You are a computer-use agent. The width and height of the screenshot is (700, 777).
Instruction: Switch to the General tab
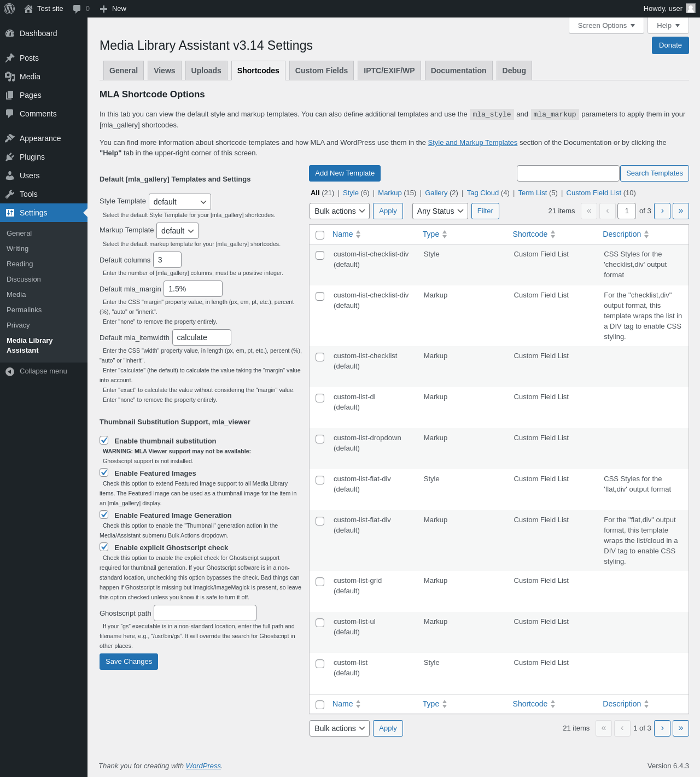(x=124, y=71)
